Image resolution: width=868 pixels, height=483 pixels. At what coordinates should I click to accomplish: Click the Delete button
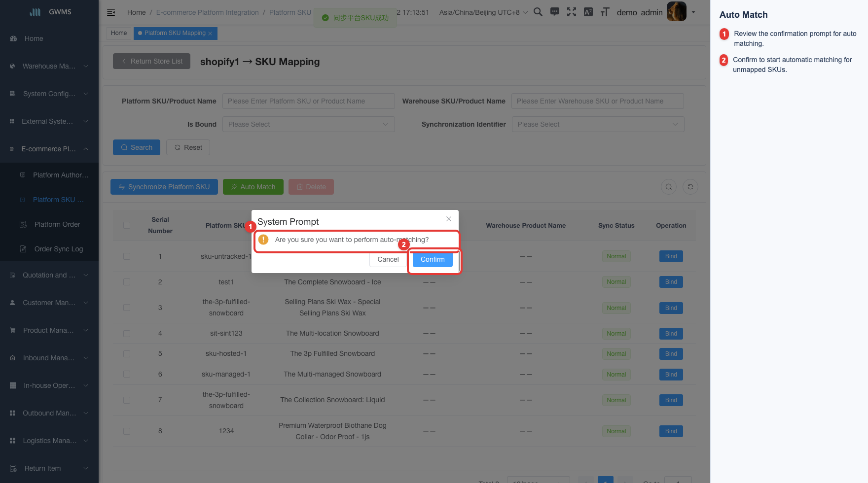click(311, 187)
